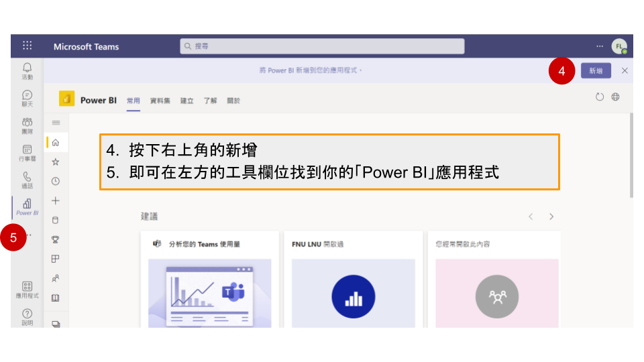Screen dimensions: 644x362
Task: Select the 常用 (Home) tab
Action: tap(133, 101)
